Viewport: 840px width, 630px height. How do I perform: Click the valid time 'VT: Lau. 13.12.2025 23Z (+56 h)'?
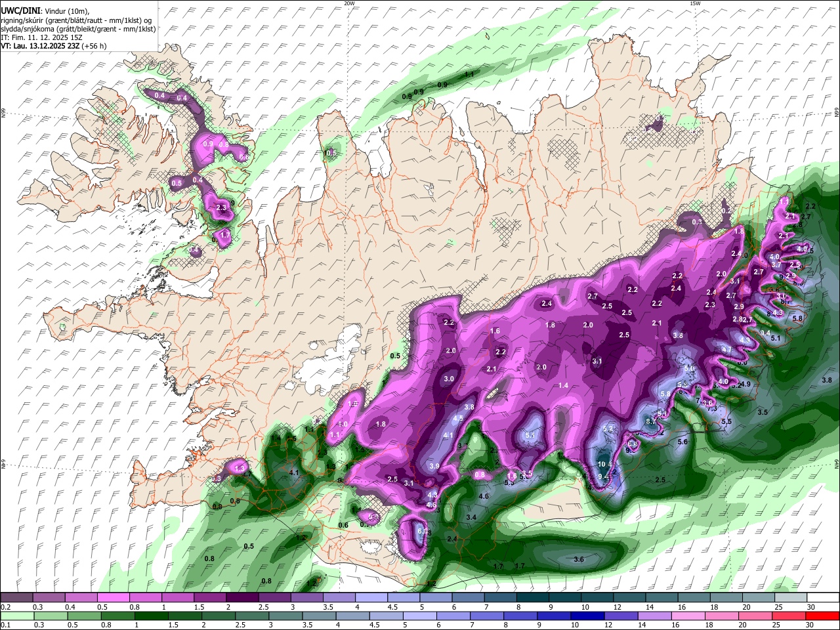tap(53, 46)
